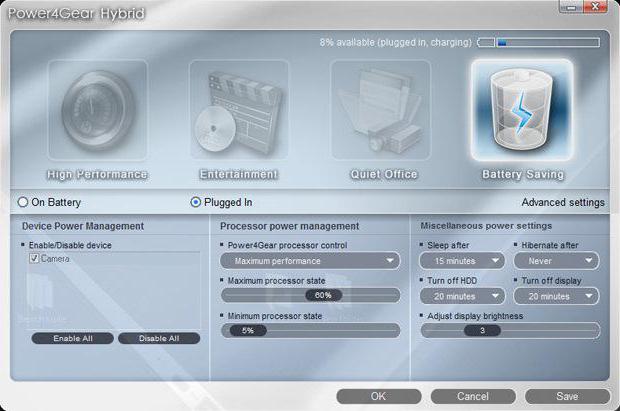This screenshot has height=411, width=620.
Task: Select the Entertainment clapperboard icon
Action: [239, 110]
